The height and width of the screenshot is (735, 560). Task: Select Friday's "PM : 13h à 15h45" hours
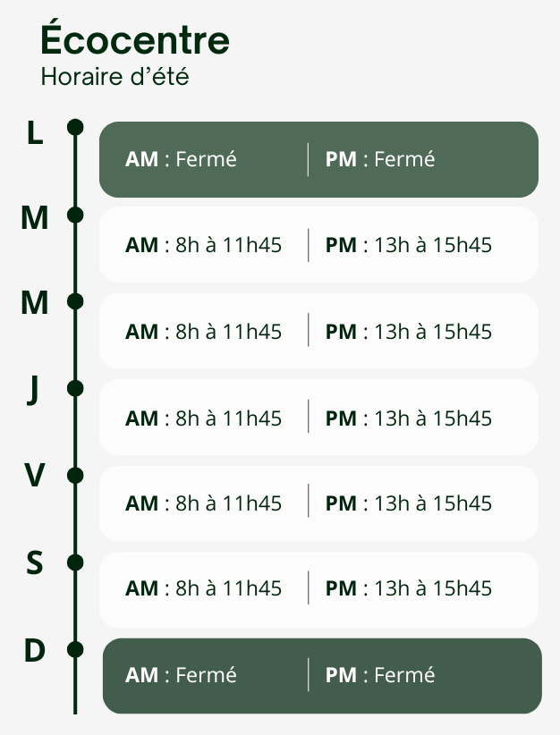[409, 503]
